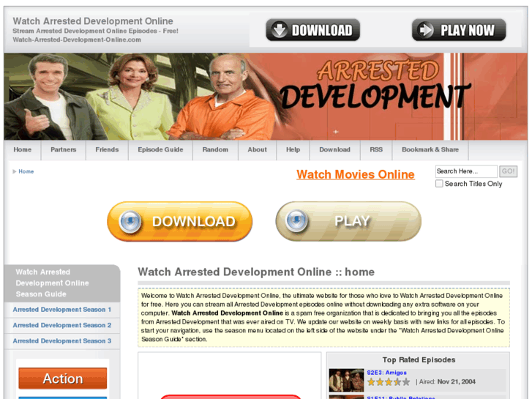Screen dimensions: 532x399
Task: Click the large beige PLAY button
Action: tap(348, 221)
